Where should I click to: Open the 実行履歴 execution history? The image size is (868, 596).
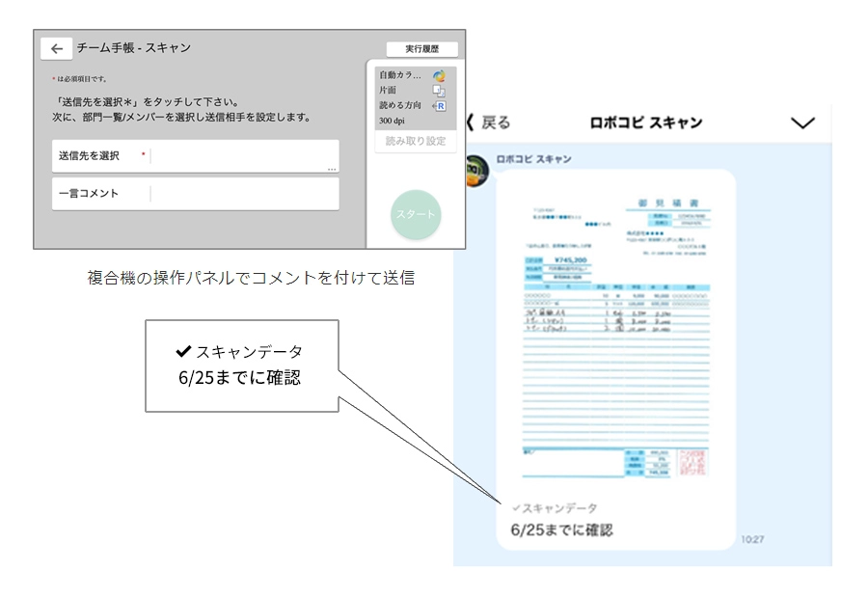tap(421, 49)
